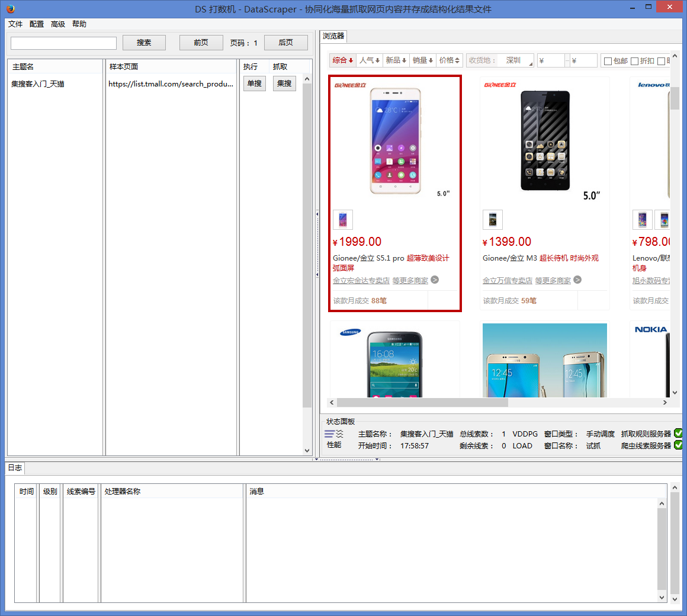Click the Gionee logo on S5.1 pro card
This screenshot has width=687, height=616.
[350, 85]
